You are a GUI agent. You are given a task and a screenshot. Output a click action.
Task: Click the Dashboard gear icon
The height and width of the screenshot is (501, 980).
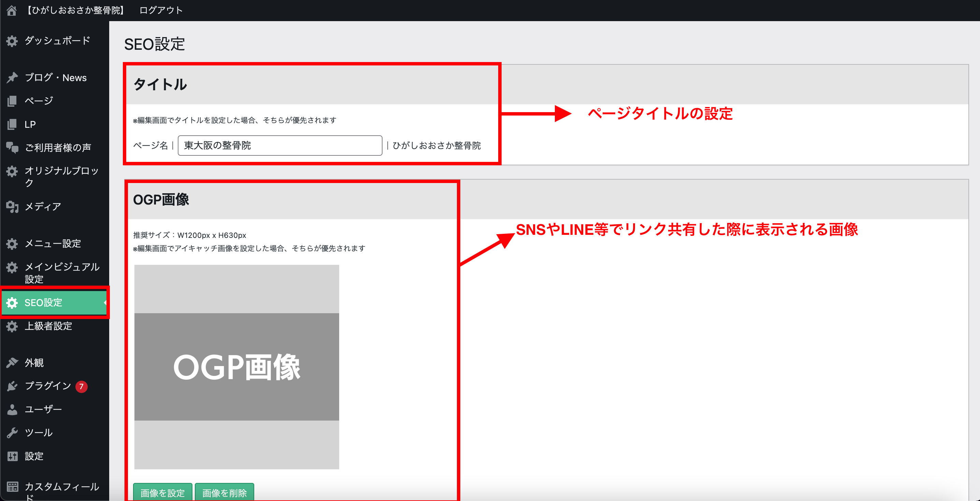(x=12, y=41)
